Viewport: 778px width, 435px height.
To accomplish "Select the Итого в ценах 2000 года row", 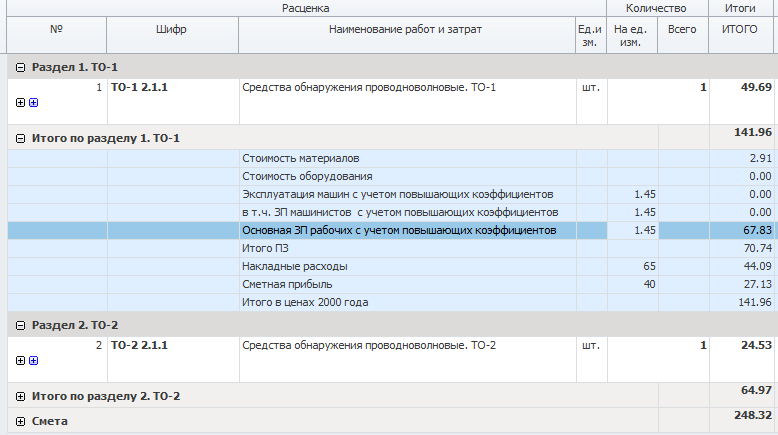I will (390, 303).
